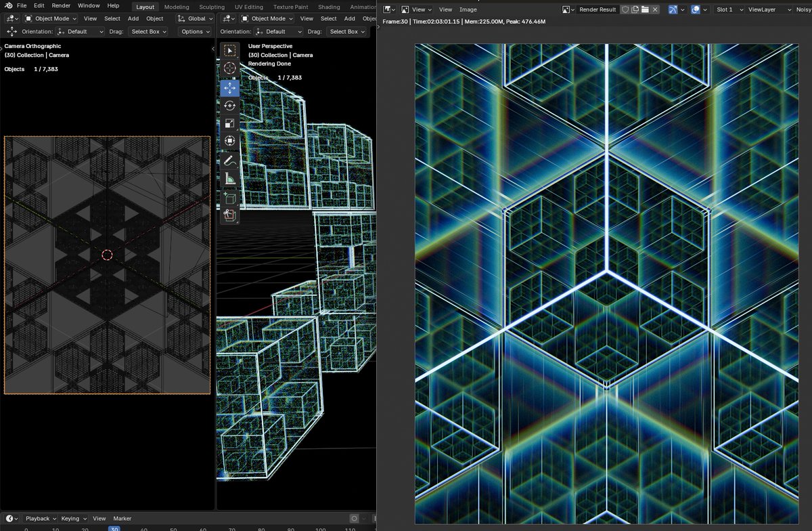Click the move tool icon left of Orientation
812x531 pixels.
pyautogui.click(x=12, y=32)
